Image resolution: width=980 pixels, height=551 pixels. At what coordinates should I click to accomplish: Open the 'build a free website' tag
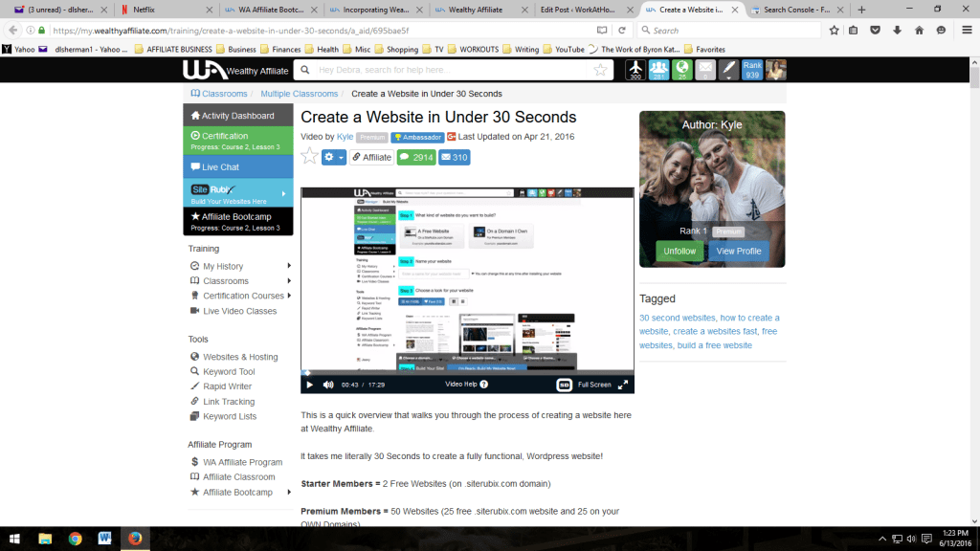pyautogui.click(x=714, y=344)
